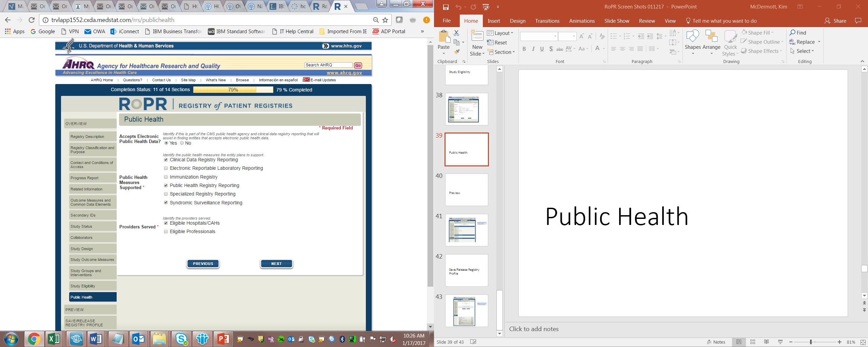Click the NEXT button on the form
This screenshot has width=868, height=347.
276,264
